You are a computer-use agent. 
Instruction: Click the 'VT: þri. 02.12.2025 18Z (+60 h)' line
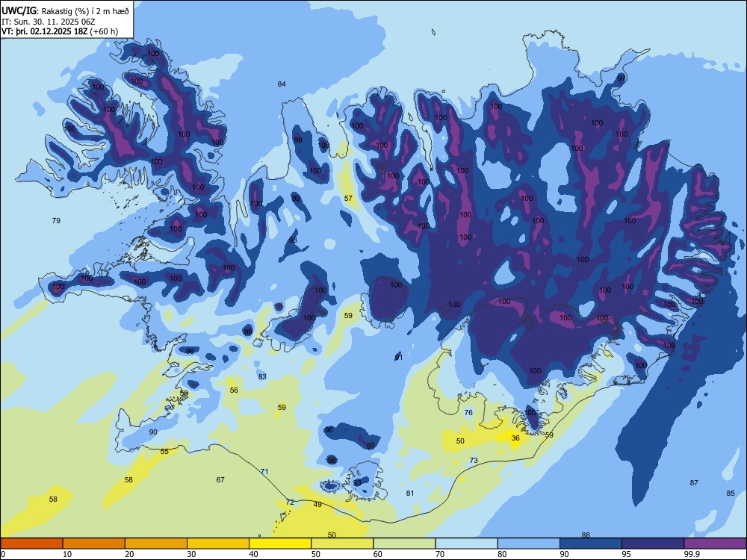point(60,31)
